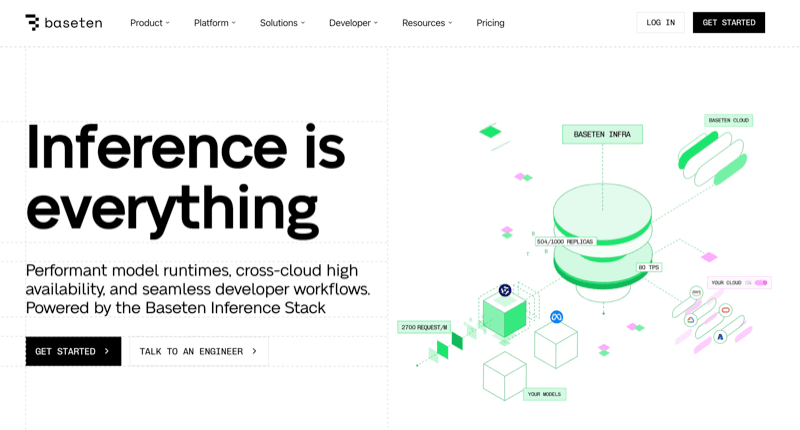The image size is (800, 430).
Task: Click the Your Models label
Action: pos(545,394)
